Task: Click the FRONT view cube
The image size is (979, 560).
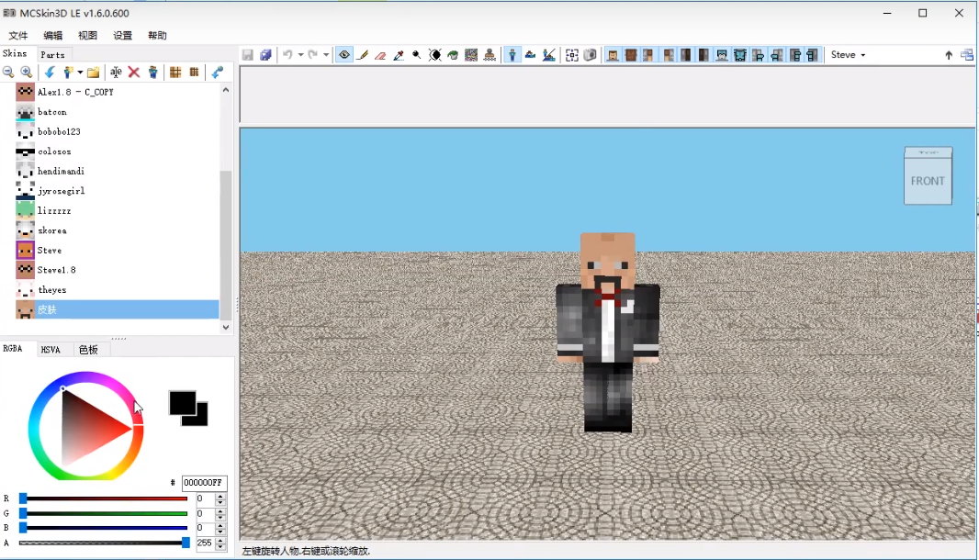Action: click(x=928, y=180)
